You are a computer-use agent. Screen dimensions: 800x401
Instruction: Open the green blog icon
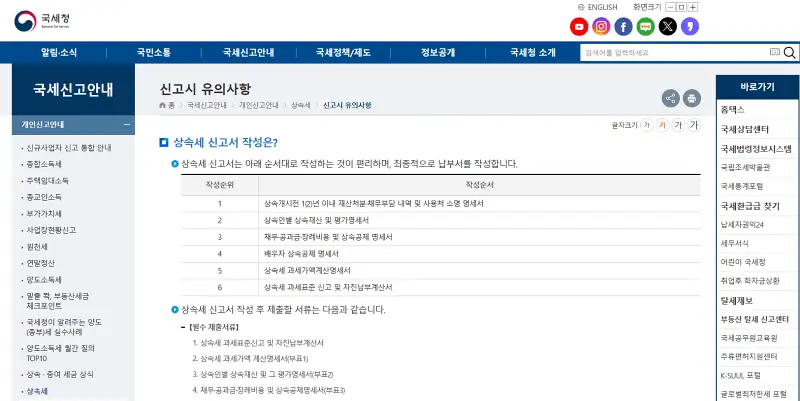click(645, 27)
